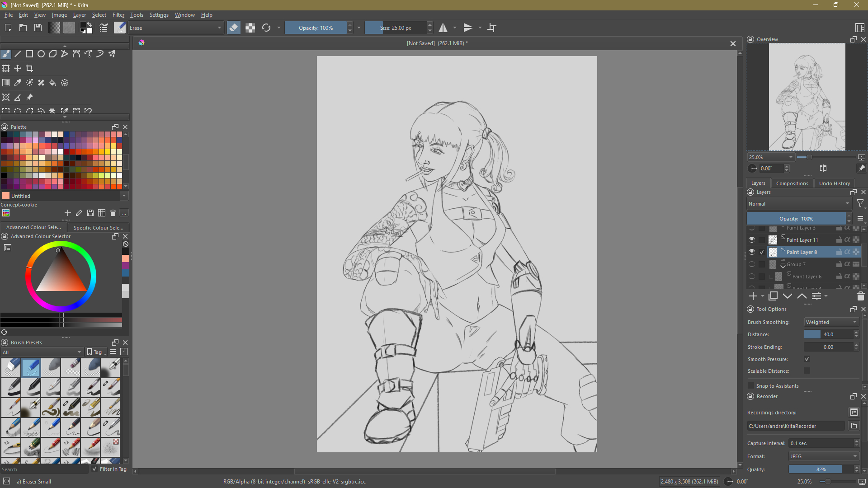868x488 pixels.
Task: Open the blending mode Normal dropdown
Action: [798, 204]
